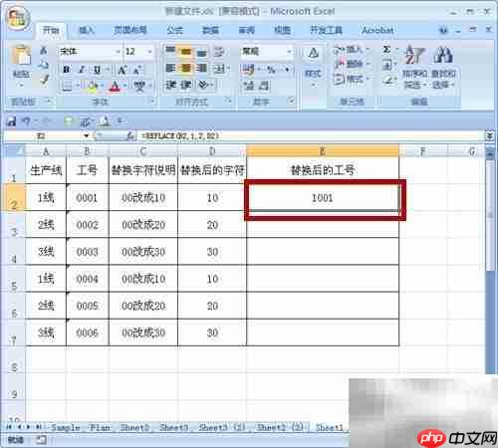Click the AutoSum sigma icon
Image resolution: width=498 pixels, height=448 pixels.
click(x=386, y=50)
